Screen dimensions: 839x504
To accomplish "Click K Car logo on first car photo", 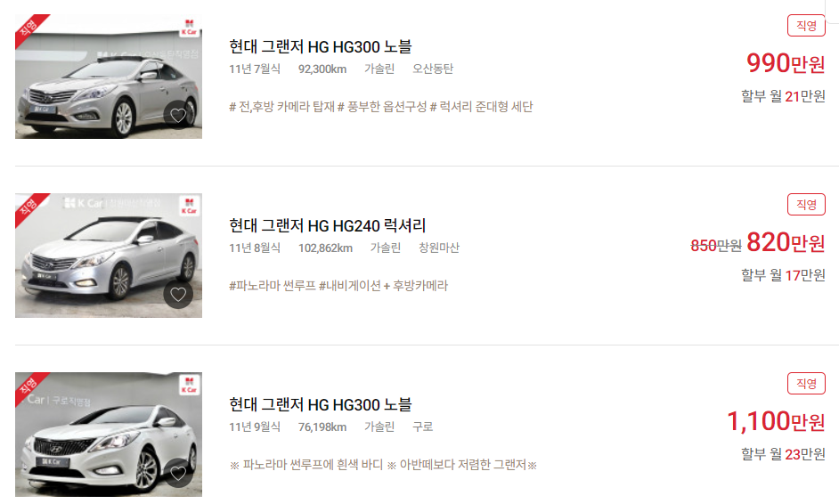I will [x=190, y=27].
